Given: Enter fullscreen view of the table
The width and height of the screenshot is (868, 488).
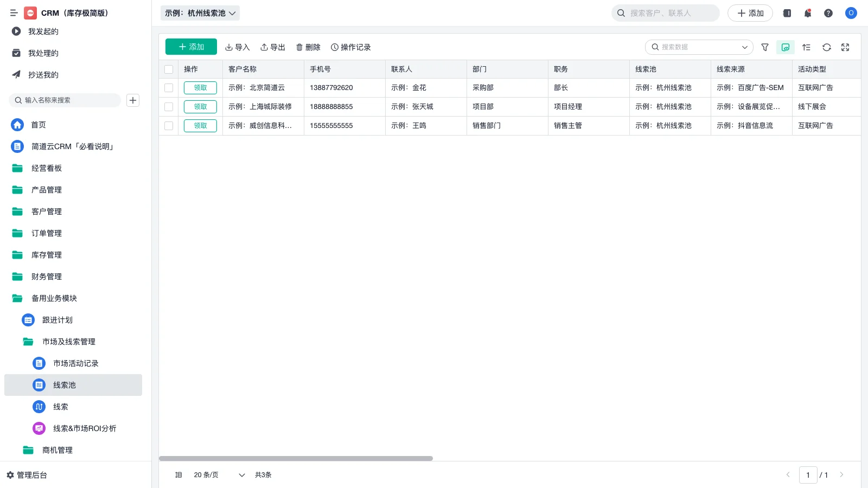Looking at the screenshot, I should click(x=845, y=47).
